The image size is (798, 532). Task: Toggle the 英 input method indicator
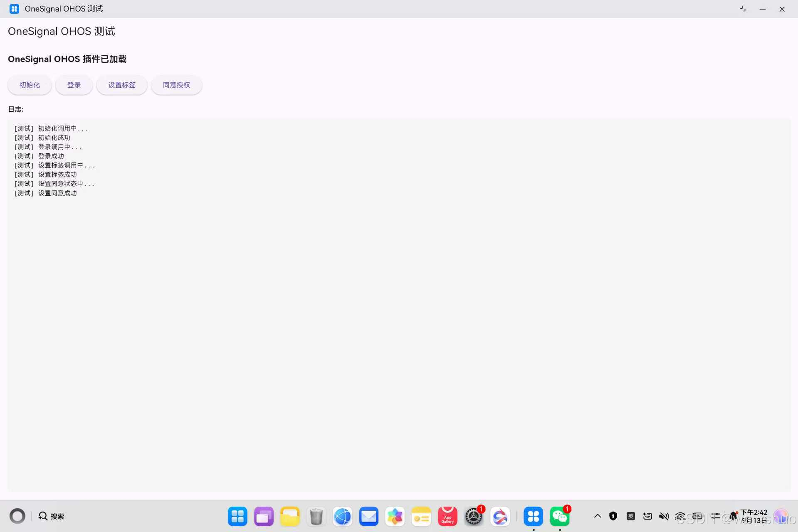pos(630,516)
